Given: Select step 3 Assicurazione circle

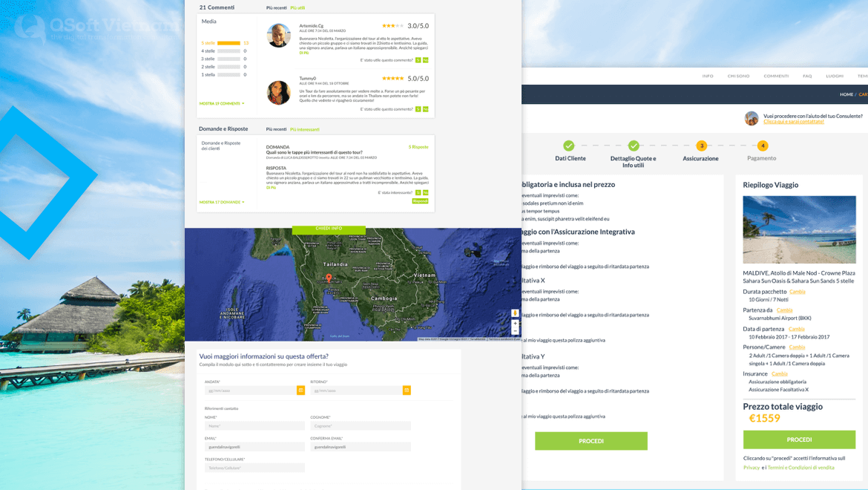Looking at the screenshot, I should coord(701,146).
